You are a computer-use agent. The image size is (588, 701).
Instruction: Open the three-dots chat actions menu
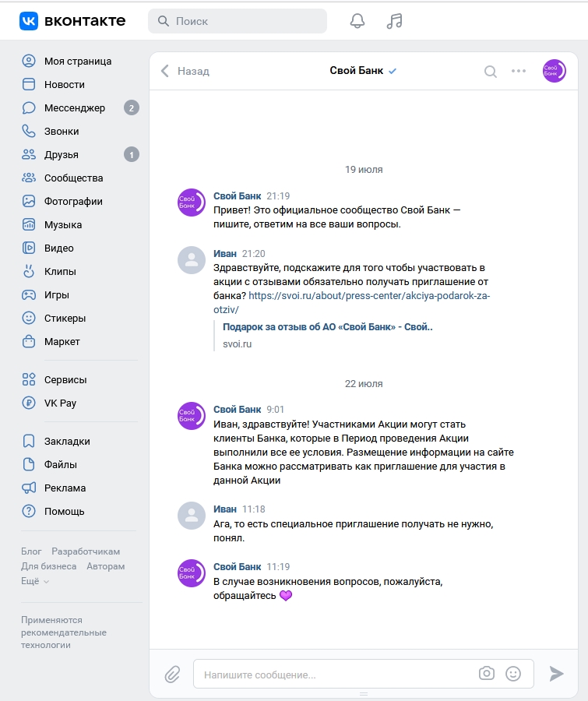[519, 71]
